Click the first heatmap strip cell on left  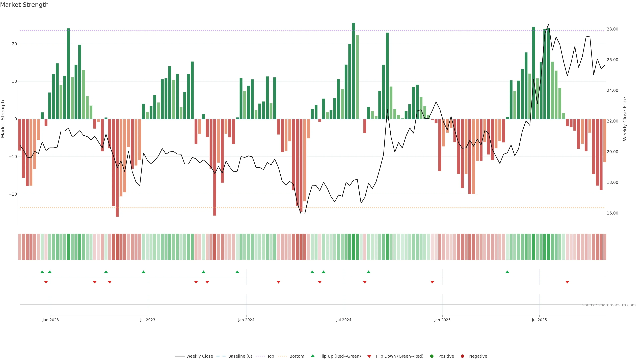coord(20,247)
